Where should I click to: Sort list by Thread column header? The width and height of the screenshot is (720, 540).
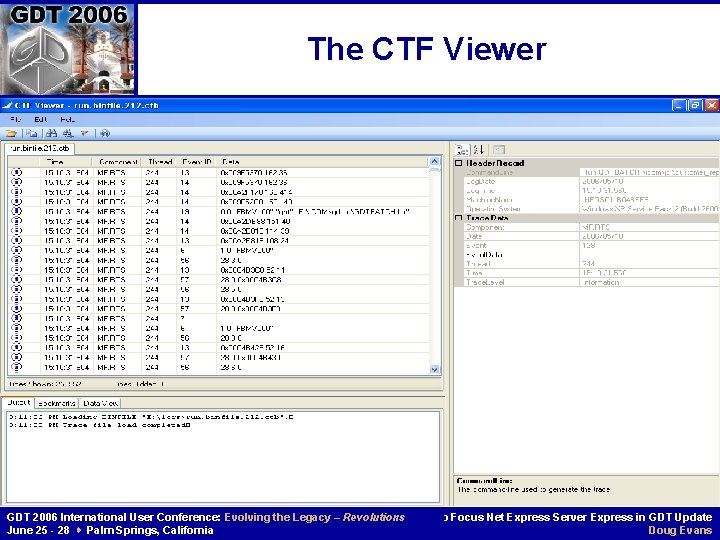pos(160,162)
